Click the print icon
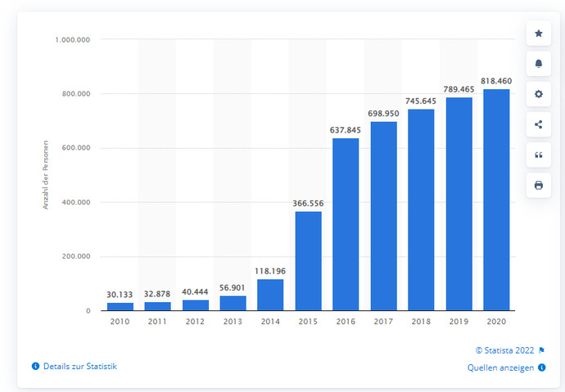 (538, 186)
